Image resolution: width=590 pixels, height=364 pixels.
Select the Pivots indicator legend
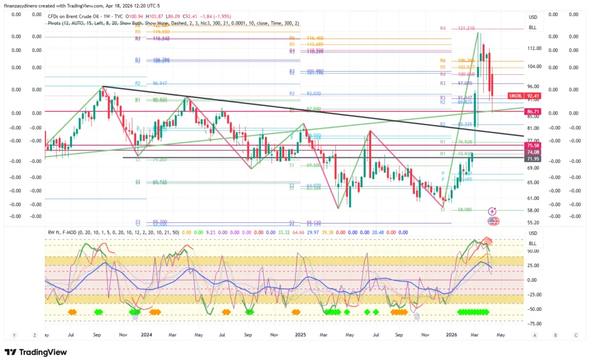pyautogui.click(x=56, y=23)
